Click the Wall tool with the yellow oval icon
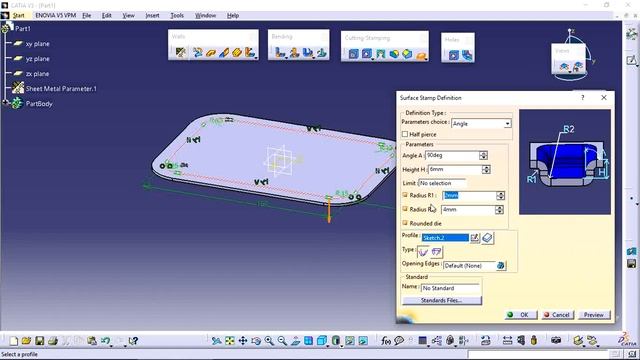Image resolution: width=640 pixels, height=360 pixels. coord(211,53)
